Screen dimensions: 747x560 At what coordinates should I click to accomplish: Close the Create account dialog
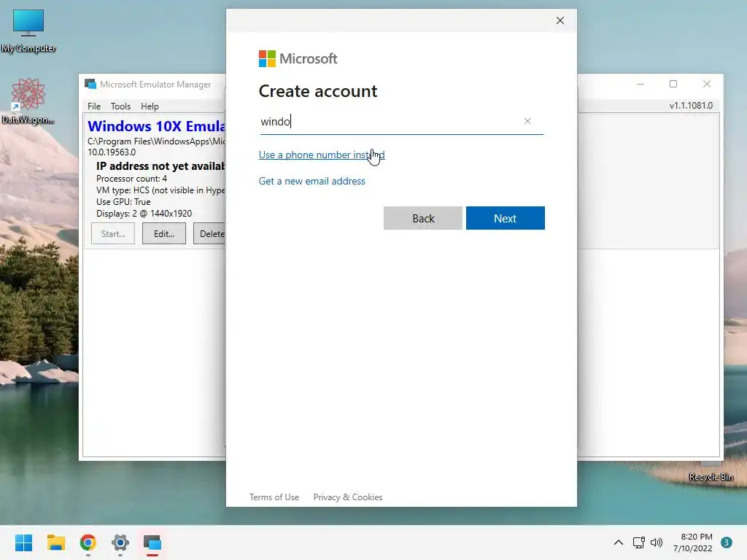pyautogui.click(x=560, y=20)
